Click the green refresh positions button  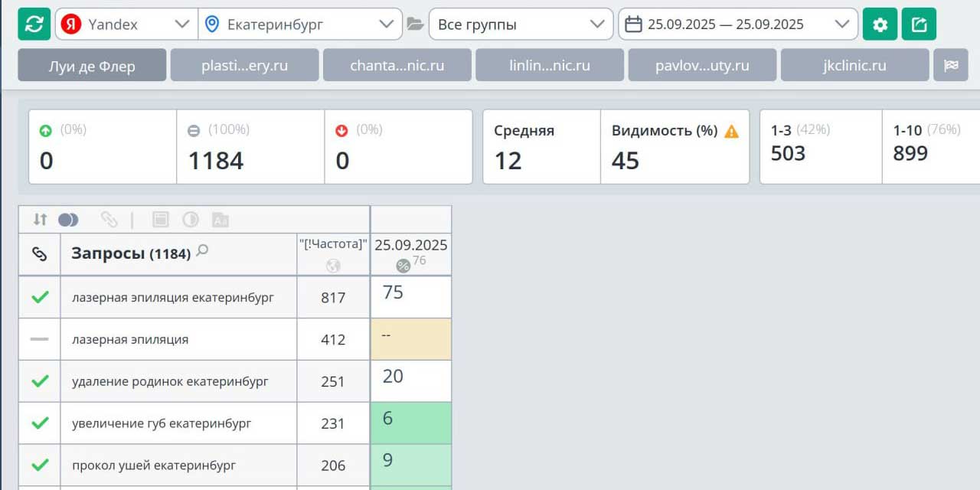click(x=34, y=24)
